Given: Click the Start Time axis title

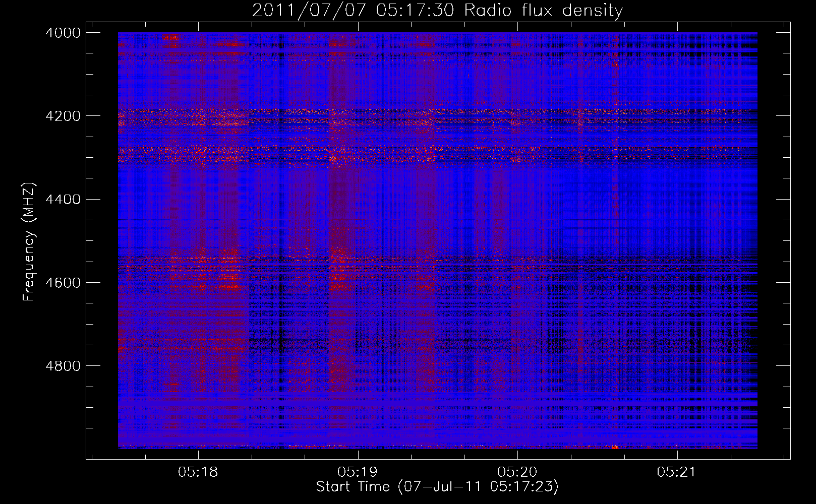Looking at the screenshot, I should [x=437, y=487].
